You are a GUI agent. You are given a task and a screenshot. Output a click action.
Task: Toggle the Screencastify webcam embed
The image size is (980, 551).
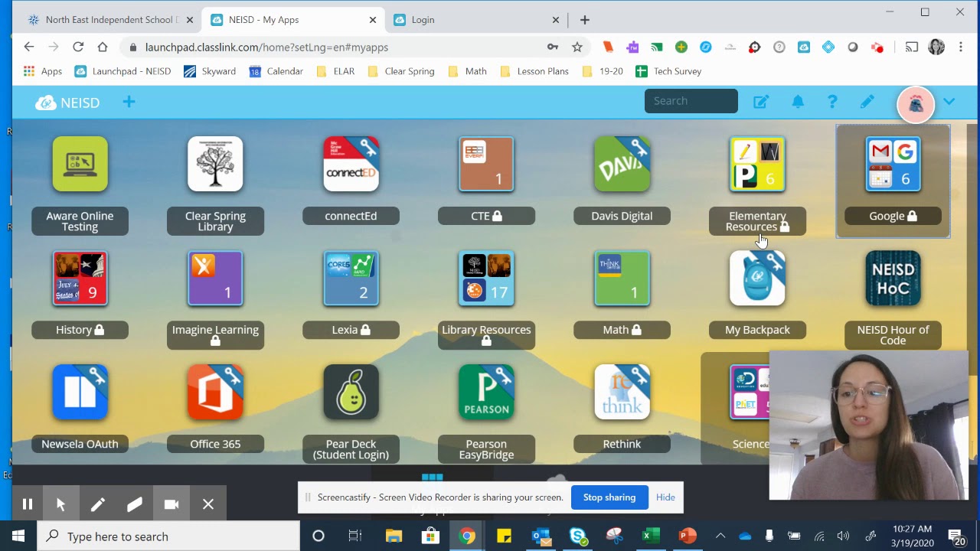pyautogui.click(x=171, y=504)
